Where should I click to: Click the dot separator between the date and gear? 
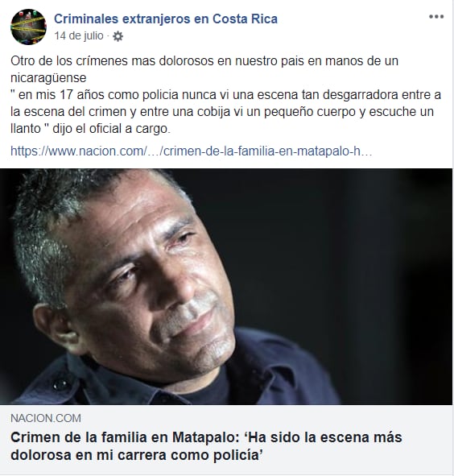click(108, 36)
